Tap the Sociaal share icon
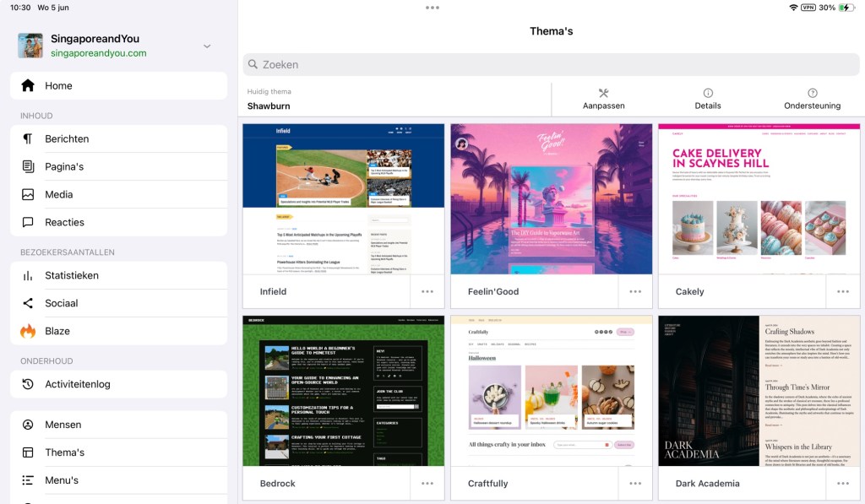The image size is (865, 504). [28, 303]
